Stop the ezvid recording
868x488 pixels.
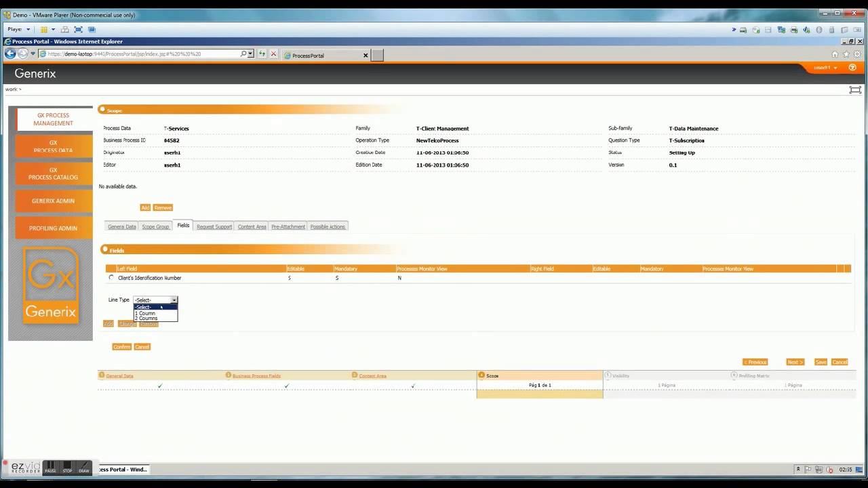(x=67, y=468)
